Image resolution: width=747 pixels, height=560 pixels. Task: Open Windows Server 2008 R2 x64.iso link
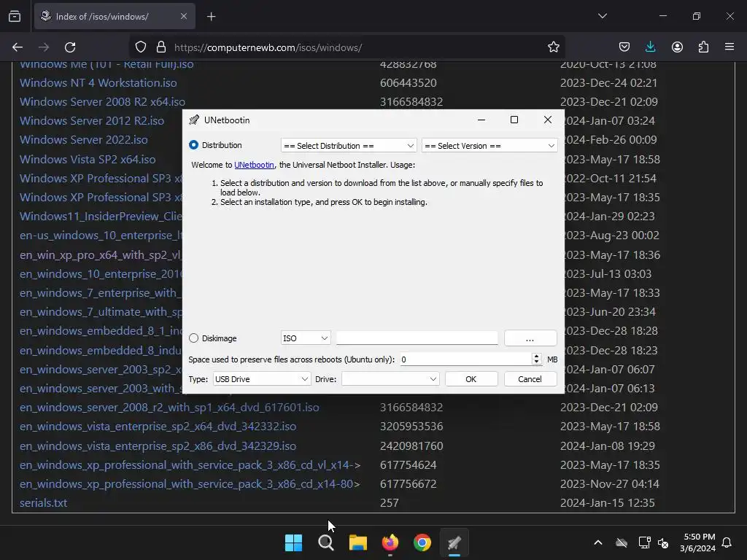pos(102,102)
